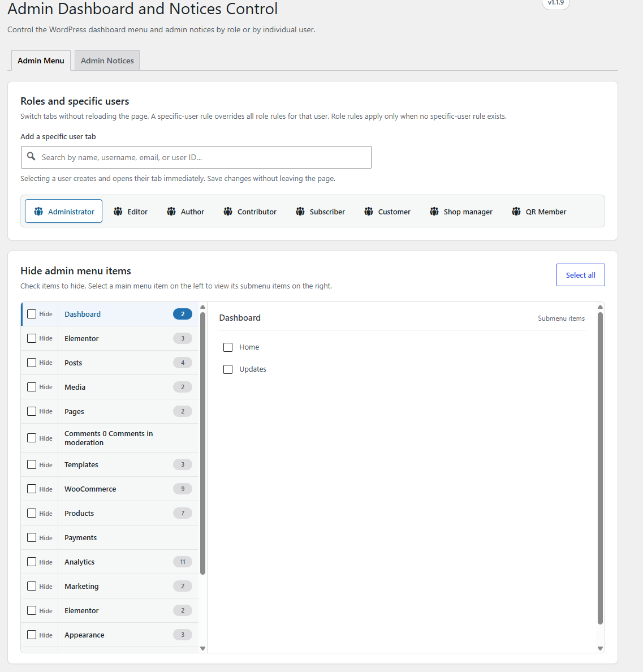Click the Products count badge 7
643x672 pixels.
tap(183, 513)
